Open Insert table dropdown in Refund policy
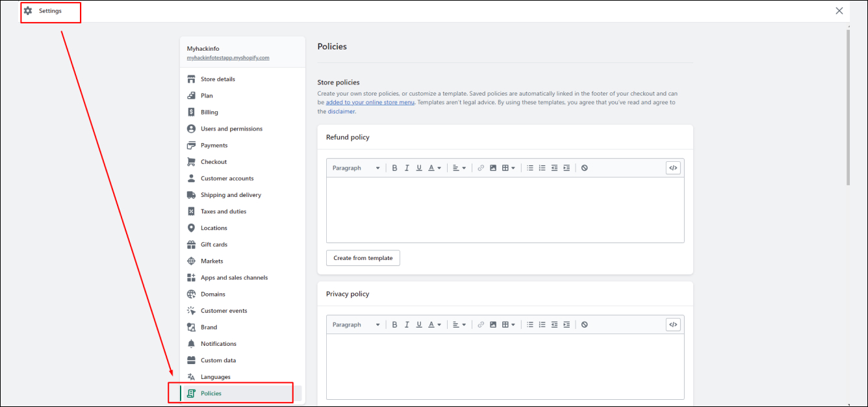 click(509, 168)
